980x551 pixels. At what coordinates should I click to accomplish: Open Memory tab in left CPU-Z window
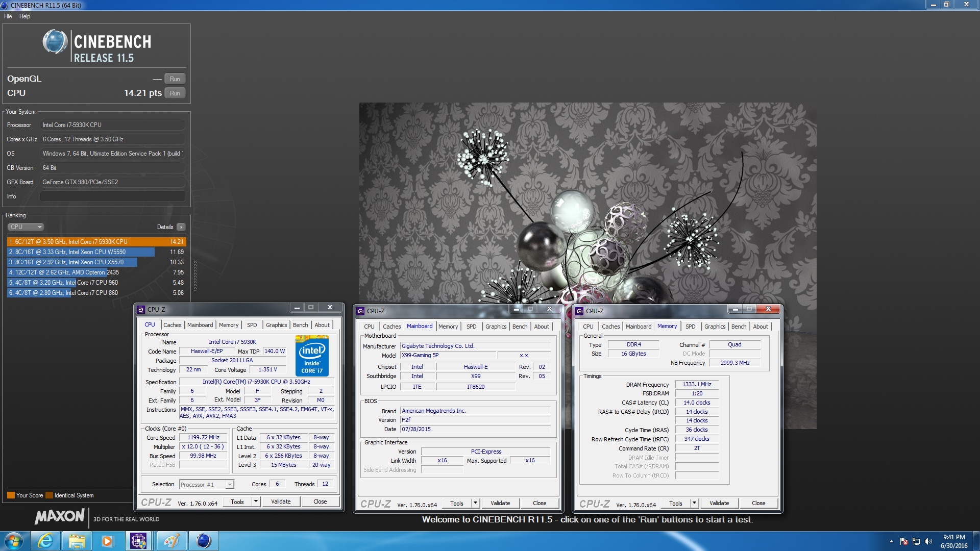229,325
